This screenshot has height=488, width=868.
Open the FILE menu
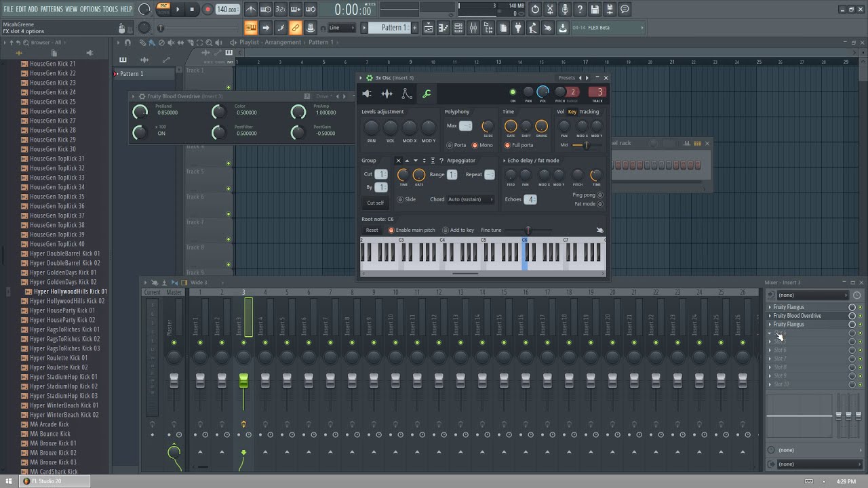coord(9,9)
